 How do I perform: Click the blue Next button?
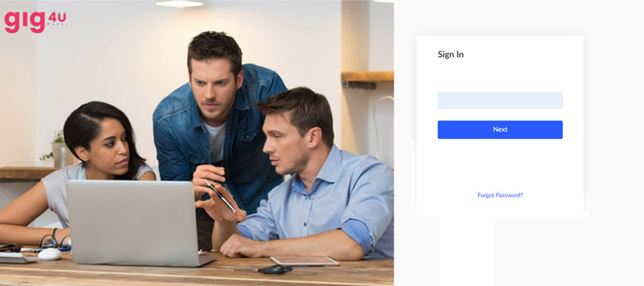pos(500,129)
